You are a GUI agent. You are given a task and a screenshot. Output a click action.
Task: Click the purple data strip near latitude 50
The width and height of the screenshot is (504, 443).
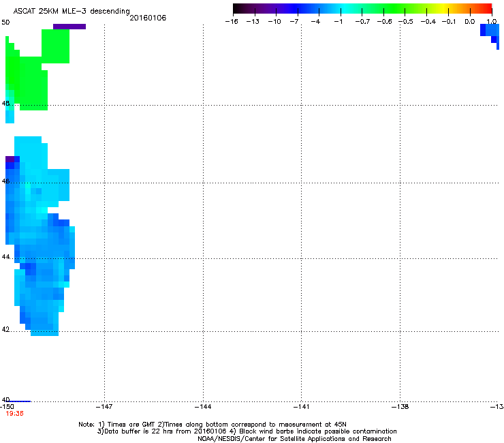[69, 27]
